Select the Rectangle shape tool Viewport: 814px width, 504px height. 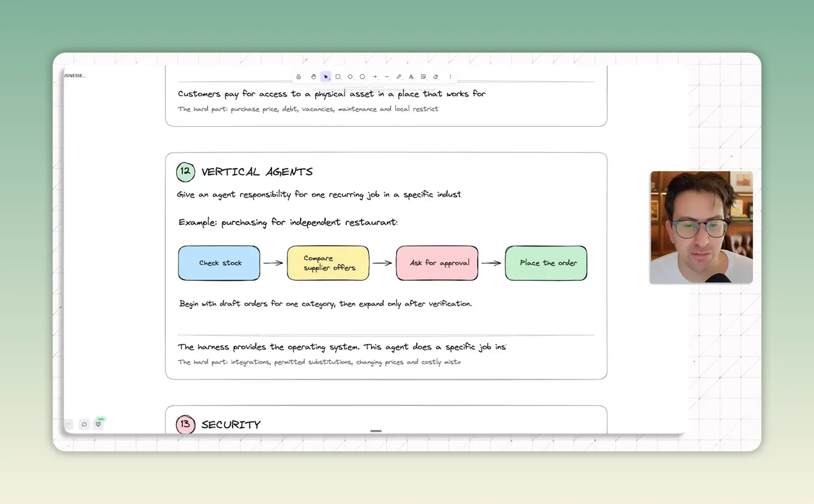pyautogui.click(x=338, y=77)
